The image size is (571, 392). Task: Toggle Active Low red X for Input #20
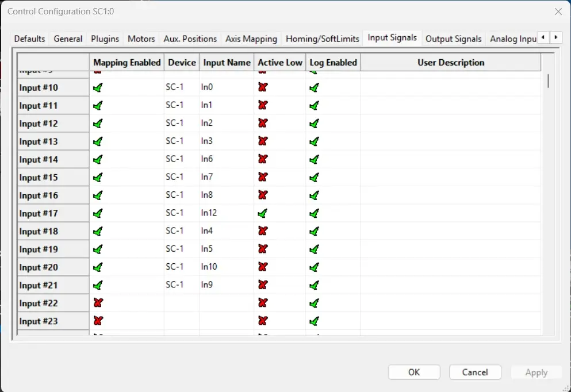coord(263,267)
